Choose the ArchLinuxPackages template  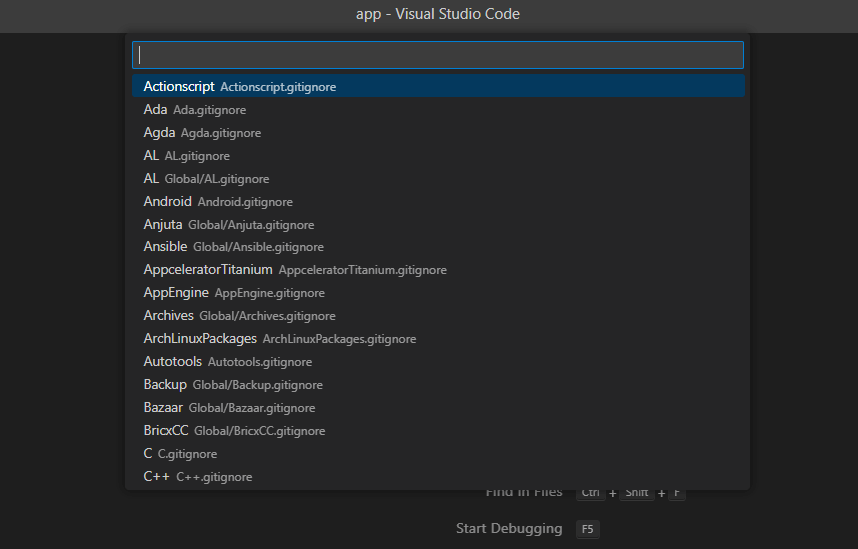tap(279, 339)
